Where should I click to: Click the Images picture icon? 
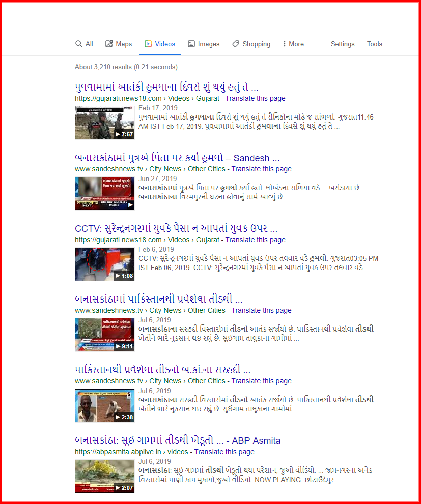191,44
